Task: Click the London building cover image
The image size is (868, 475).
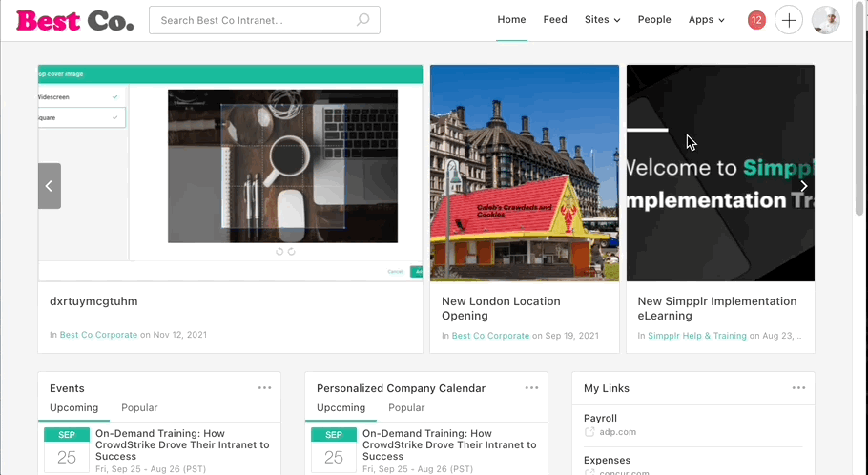Action: (525, 173)
